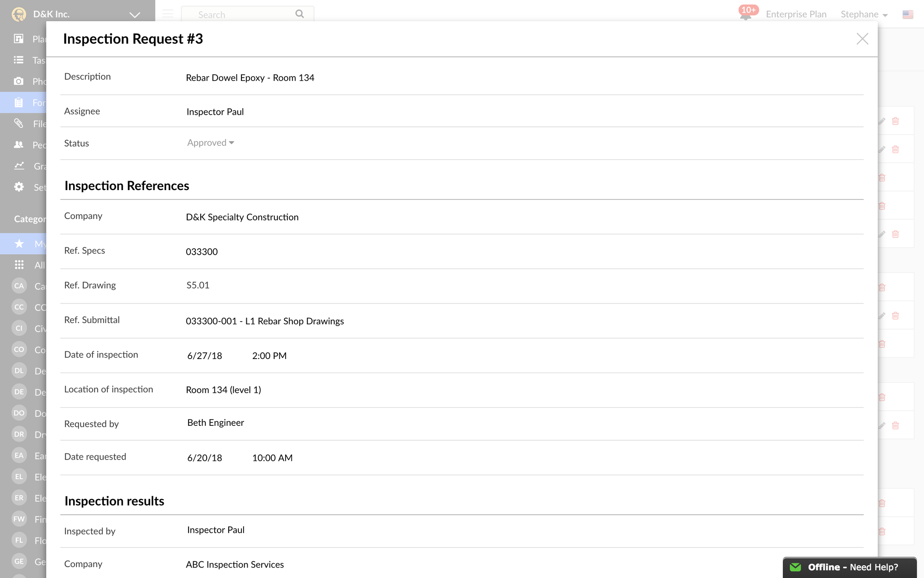
Task: Select the DR category badge
Action: point(19,434)
